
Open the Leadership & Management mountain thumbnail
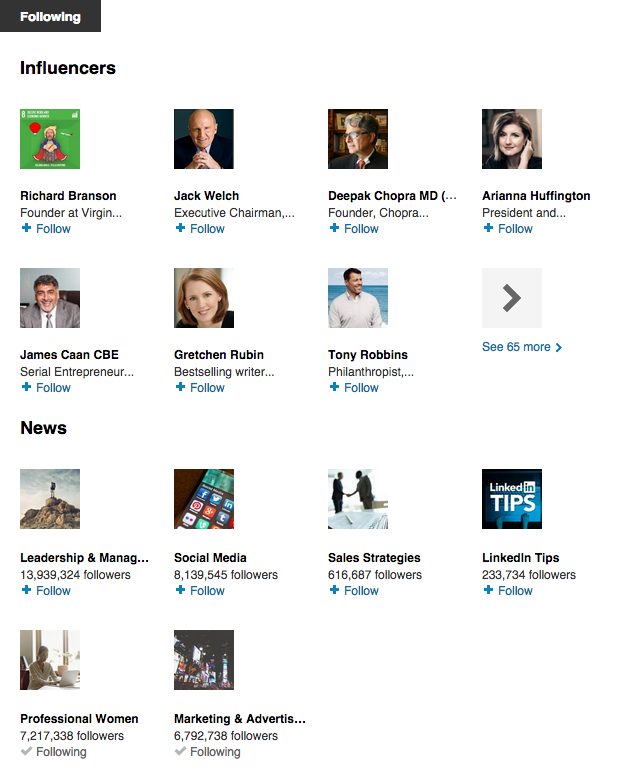50,499
